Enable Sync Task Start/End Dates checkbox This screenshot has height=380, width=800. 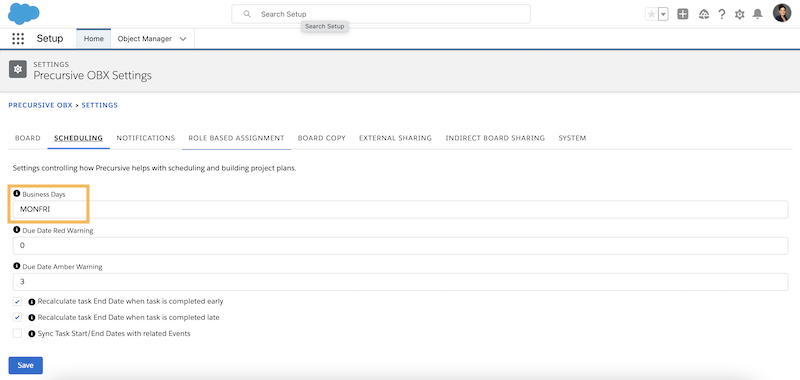click(18, 334)
